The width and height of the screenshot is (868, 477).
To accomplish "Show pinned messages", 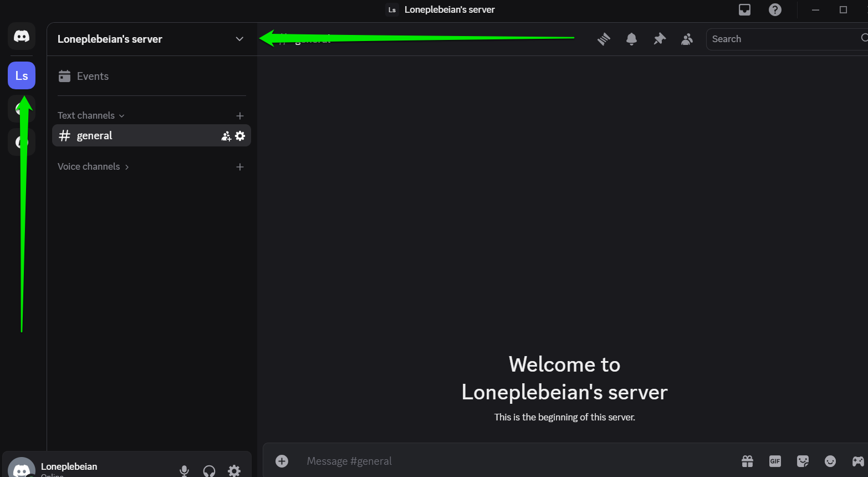I will [x=659, y=39].
